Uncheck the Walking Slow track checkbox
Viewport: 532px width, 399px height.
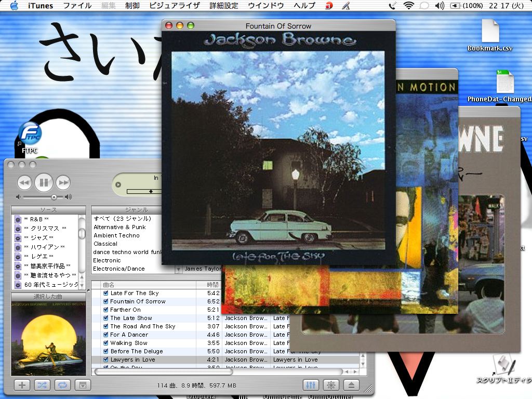(105, 343)
